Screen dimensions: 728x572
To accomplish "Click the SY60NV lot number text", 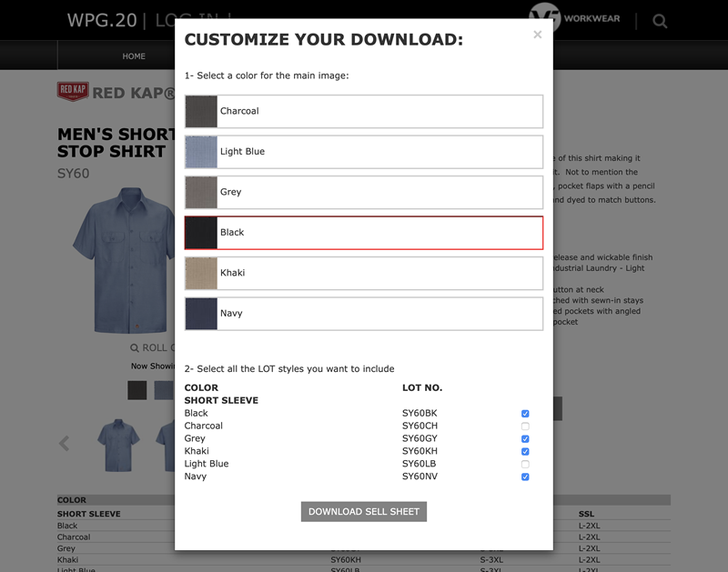I will 420,476.
